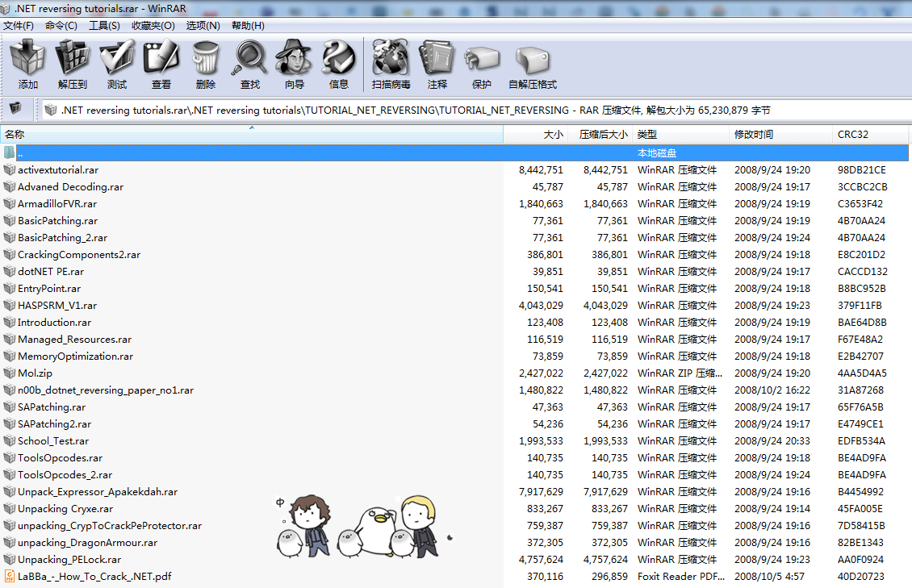The image size is (912, 588).
Task: Select the n00b_dotnet_reversing_paper_no1.rar file name
Action: 105,390
